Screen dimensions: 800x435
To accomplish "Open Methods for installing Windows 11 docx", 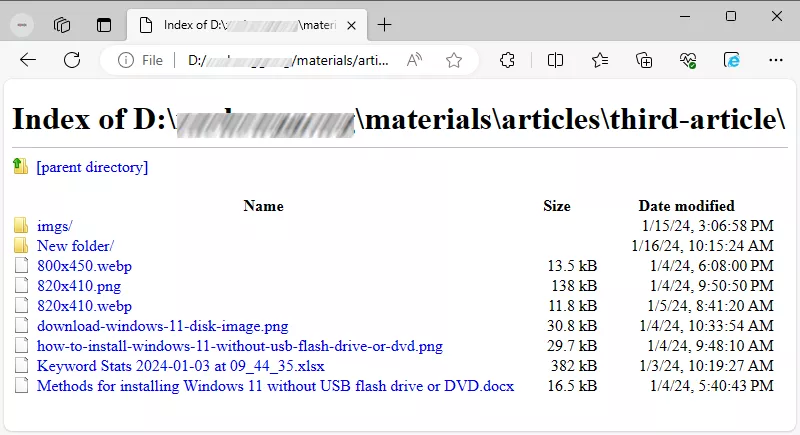I will pos(276,386).
